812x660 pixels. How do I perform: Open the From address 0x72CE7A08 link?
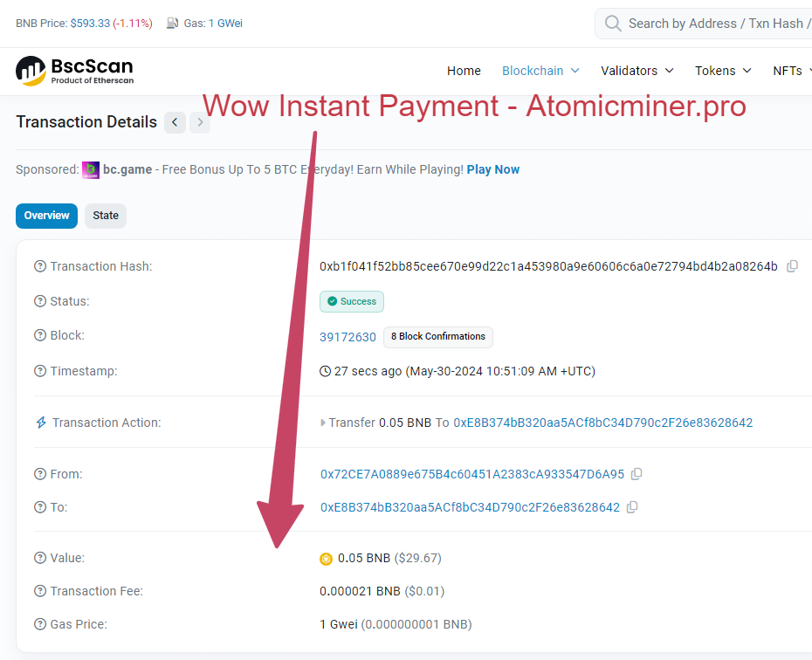(x=472, y=474)
